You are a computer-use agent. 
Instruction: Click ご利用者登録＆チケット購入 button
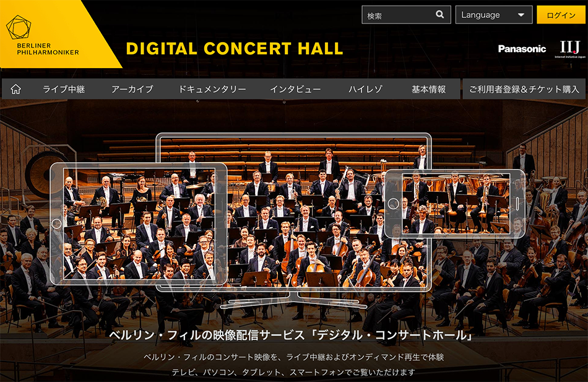click(524, 89)
